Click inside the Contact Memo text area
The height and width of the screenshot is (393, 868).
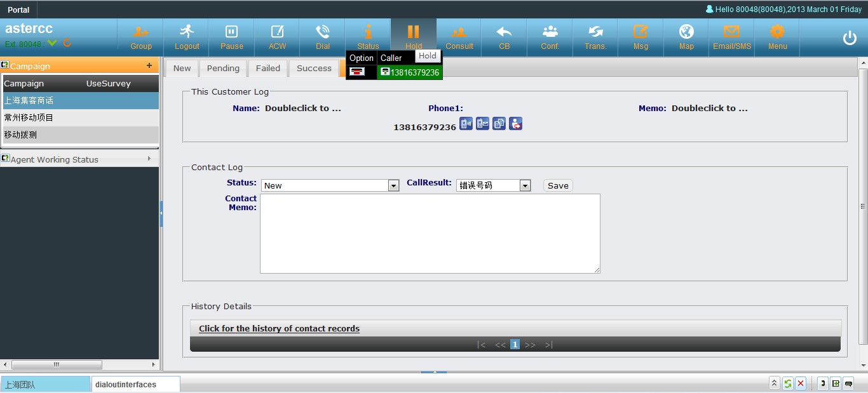[430, 234]
